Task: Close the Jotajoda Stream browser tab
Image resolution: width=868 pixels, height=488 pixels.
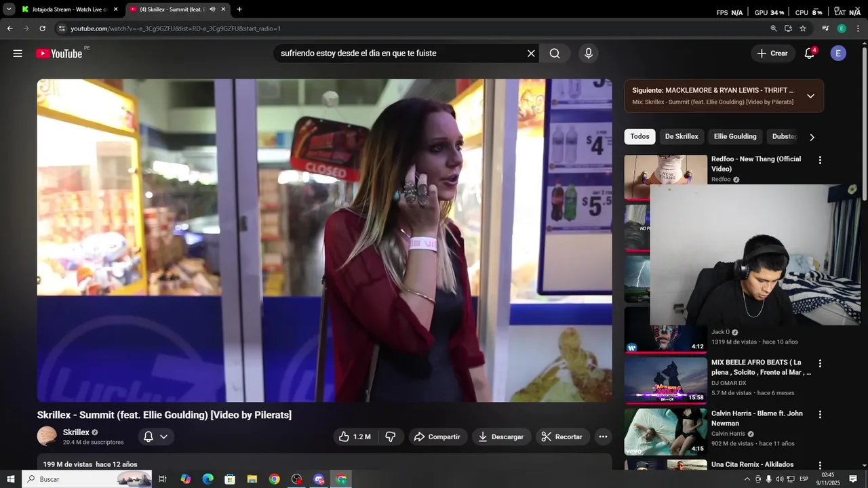Action: (x=115, y=9)
